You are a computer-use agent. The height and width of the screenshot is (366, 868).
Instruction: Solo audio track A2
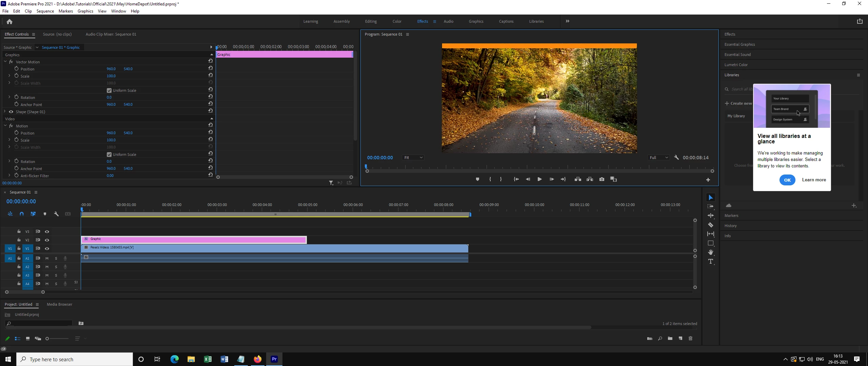[x=56, y=267]
